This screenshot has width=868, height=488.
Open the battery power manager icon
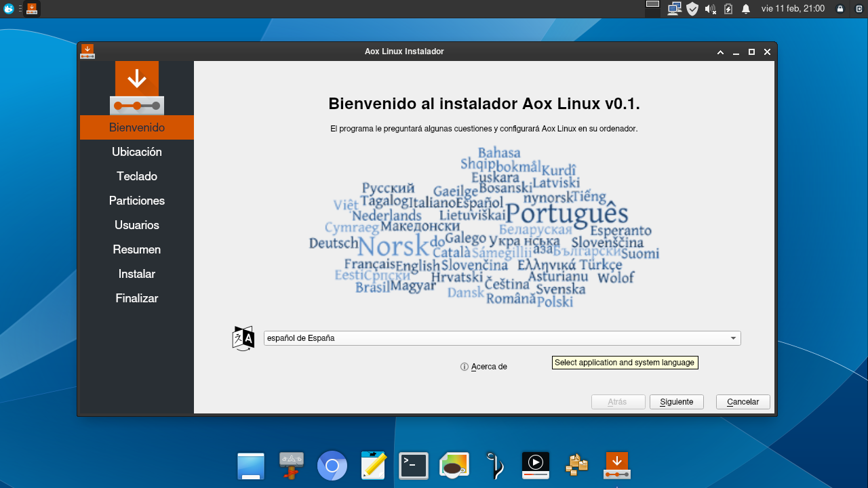click(x=728, y=9)
